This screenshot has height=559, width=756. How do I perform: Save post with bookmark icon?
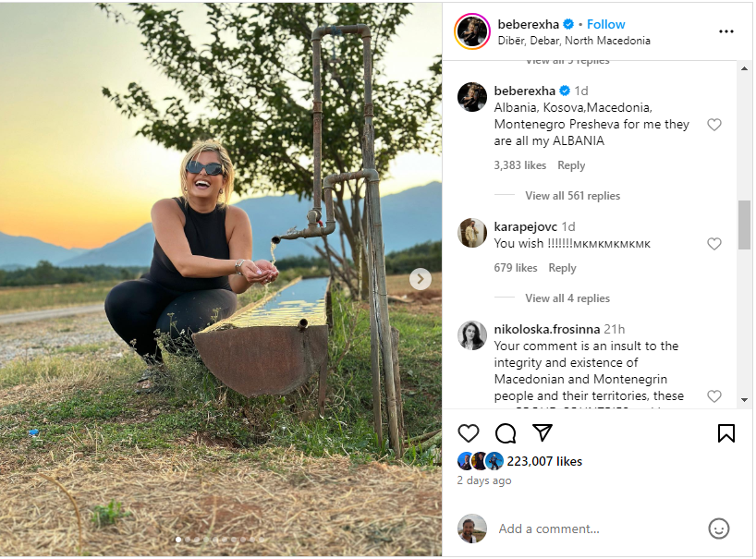point(726,433)
